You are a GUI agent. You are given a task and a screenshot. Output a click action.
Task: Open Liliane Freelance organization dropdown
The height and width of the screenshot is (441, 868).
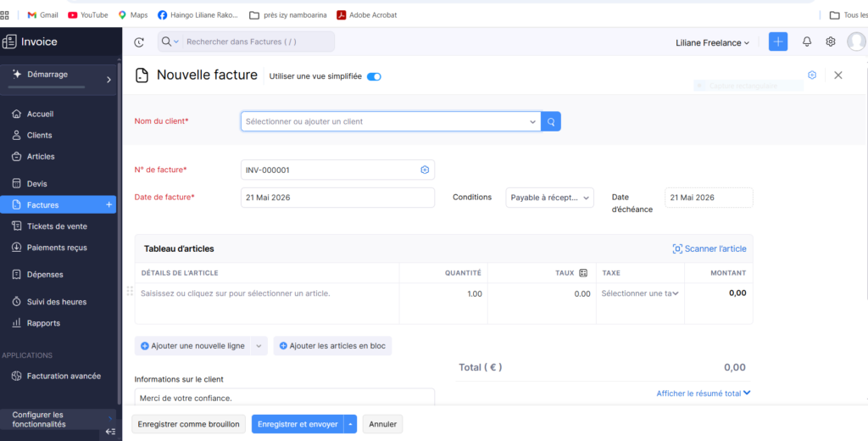[712, 42]
